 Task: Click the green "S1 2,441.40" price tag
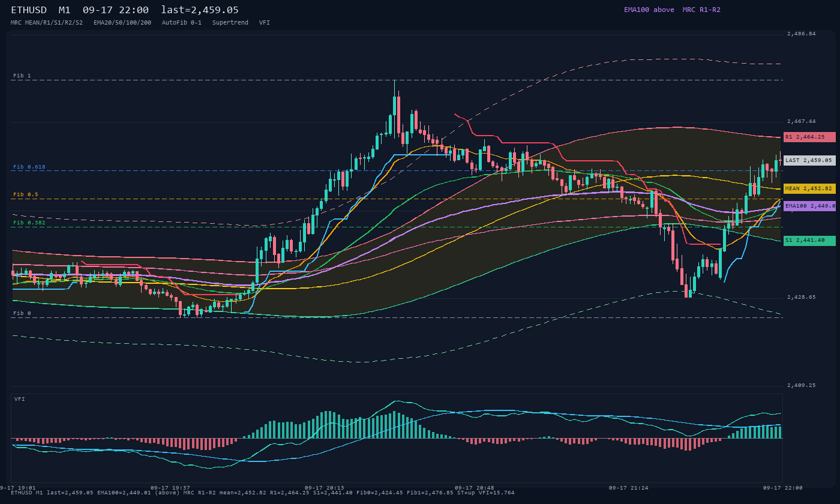[809, 241]
